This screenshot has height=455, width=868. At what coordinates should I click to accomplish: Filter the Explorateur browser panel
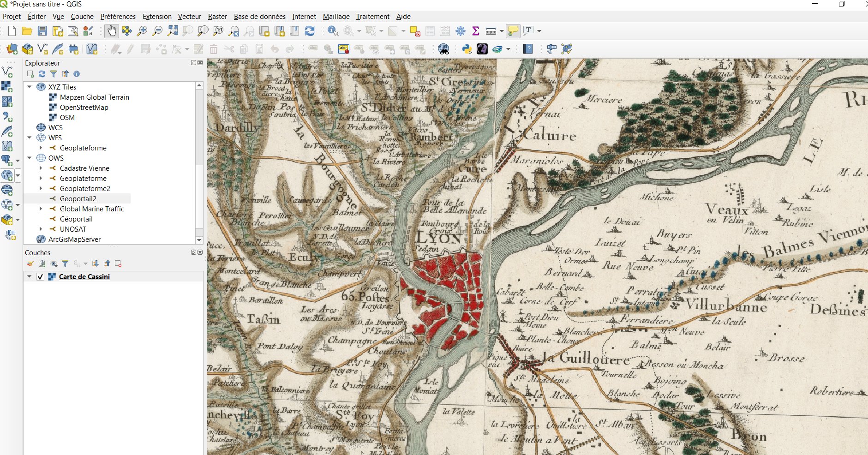click(54, 74)
